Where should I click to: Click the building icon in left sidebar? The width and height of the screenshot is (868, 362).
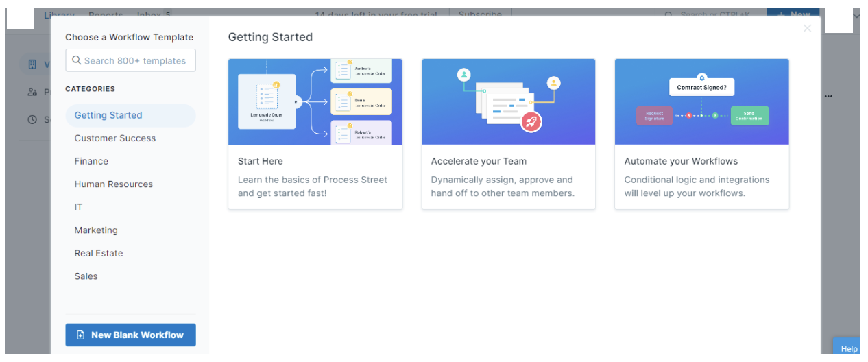[x=32, y=64]
